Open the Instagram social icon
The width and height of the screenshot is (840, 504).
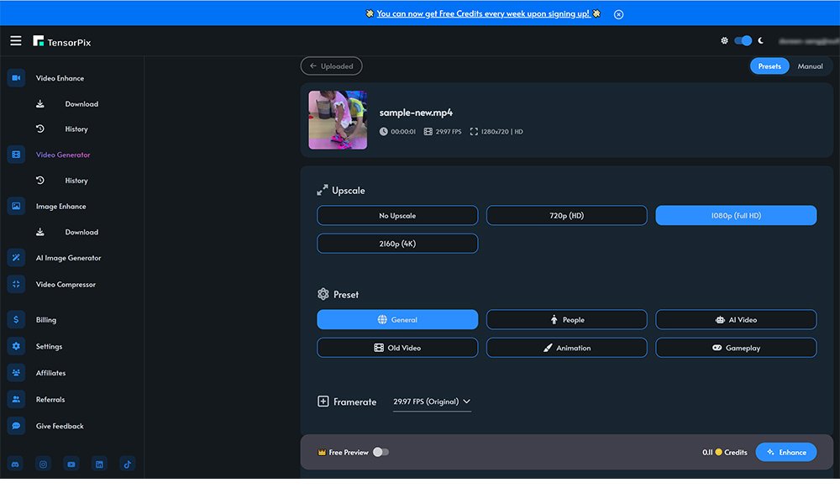point(44,464)
